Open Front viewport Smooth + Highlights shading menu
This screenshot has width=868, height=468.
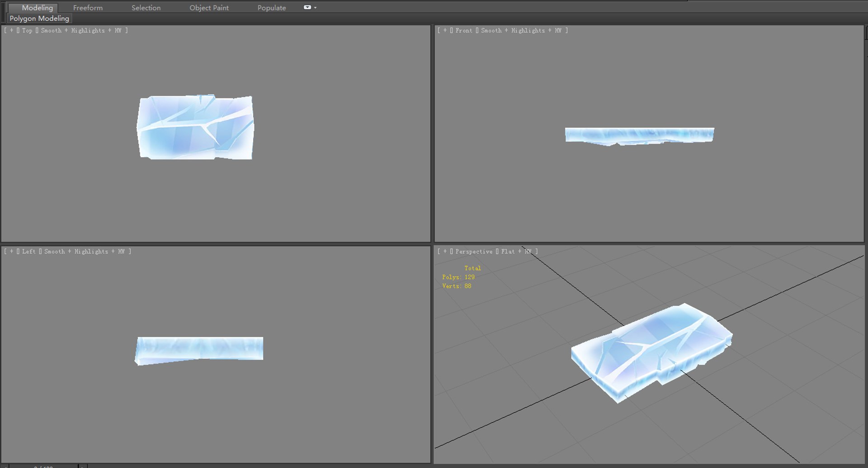tap(521, 30)
